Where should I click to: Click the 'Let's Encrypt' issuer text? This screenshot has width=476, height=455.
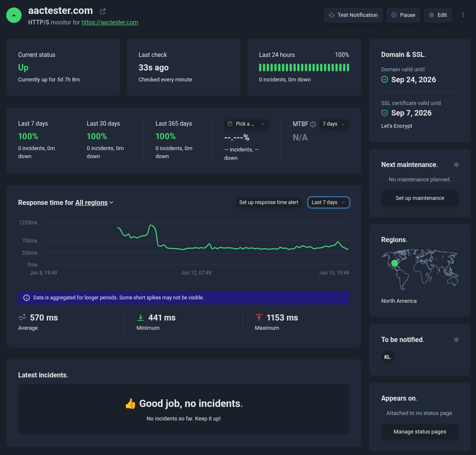click(x=396, y=126)
